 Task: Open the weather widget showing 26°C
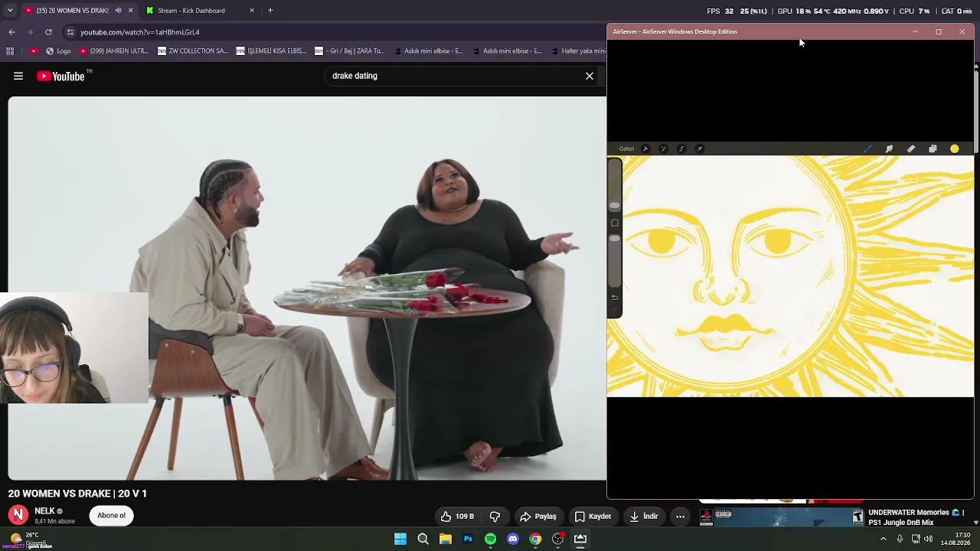pyautogui.click(x=31, y=540)
